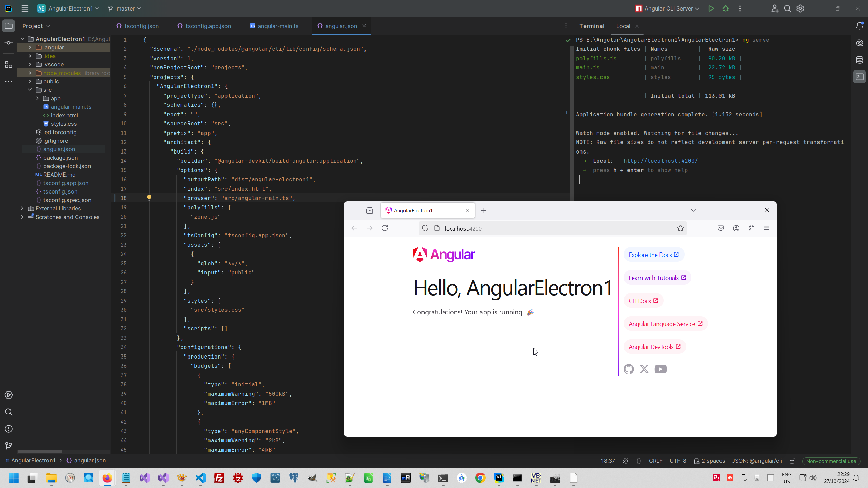Toggle bookmark star in Firefox address bar
The height and width of the screenshot is (488, 868).
[x=680, y=228]
